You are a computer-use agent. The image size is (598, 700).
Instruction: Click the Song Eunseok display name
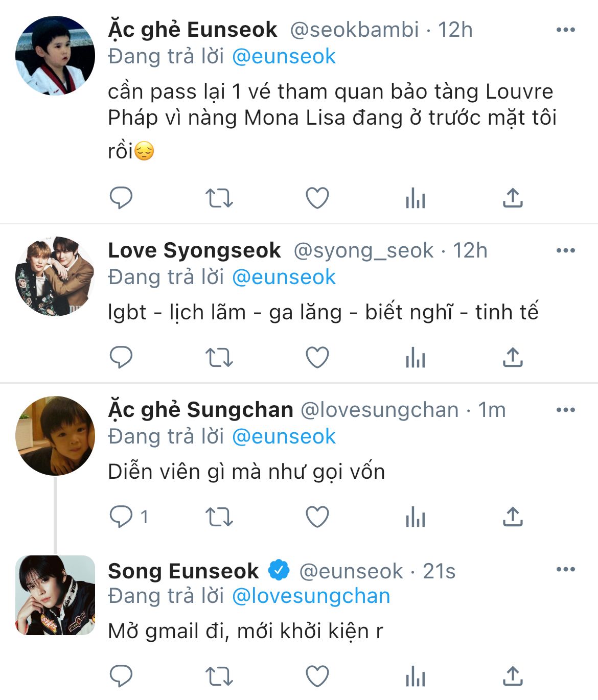click(183, 571)
